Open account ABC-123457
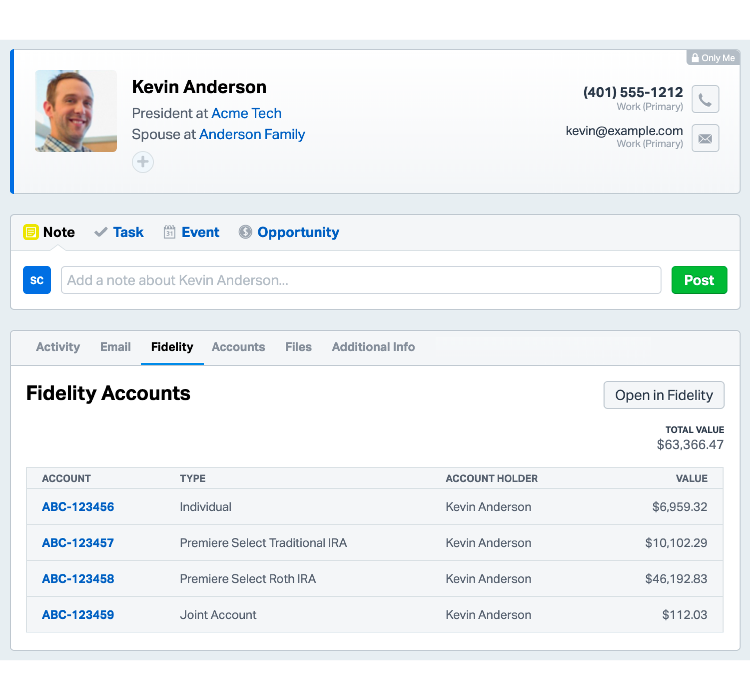The image size is (750, 700). click(78, 543)
